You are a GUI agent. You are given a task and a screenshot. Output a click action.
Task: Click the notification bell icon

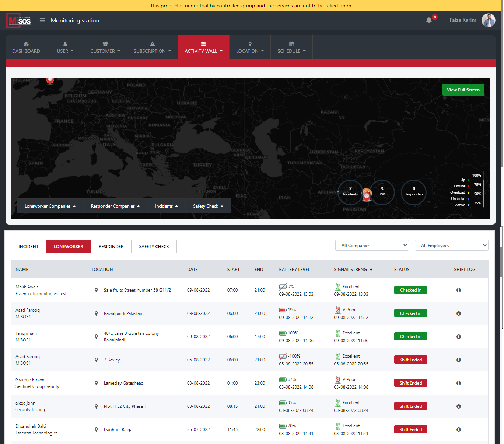pyautogui.click(x=429, y=20)
